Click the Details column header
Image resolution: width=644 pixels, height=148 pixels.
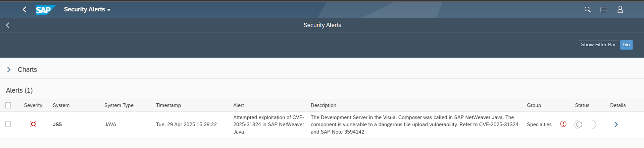[618, 105]
